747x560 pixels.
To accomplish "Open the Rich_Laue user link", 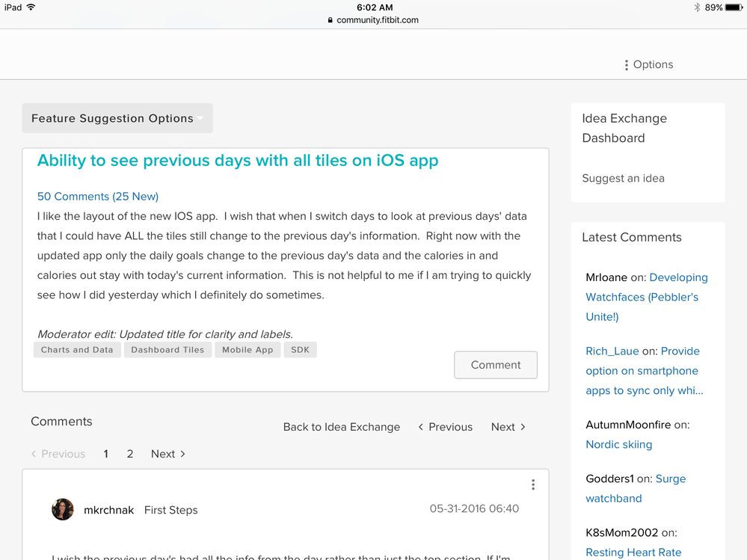I will pyautogui.click(x=612, y=351).
